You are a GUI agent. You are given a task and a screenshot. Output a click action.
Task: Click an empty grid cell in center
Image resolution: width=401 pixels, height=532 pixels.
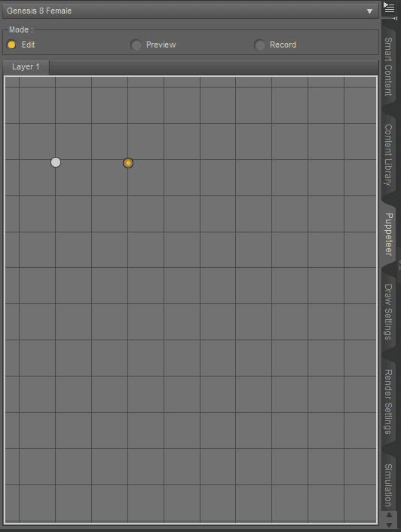[x=182, y=286]
